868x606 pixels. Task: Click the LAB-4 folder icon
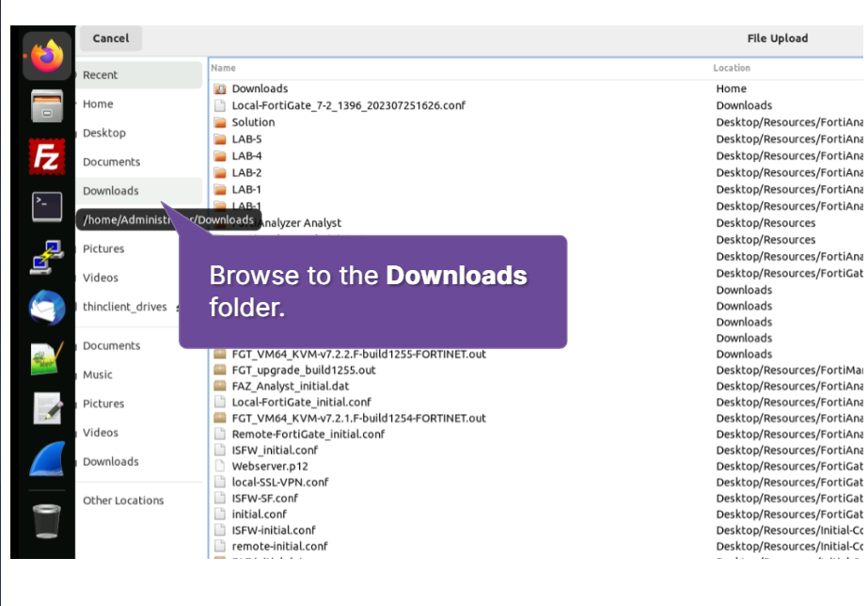coord(220,155)
